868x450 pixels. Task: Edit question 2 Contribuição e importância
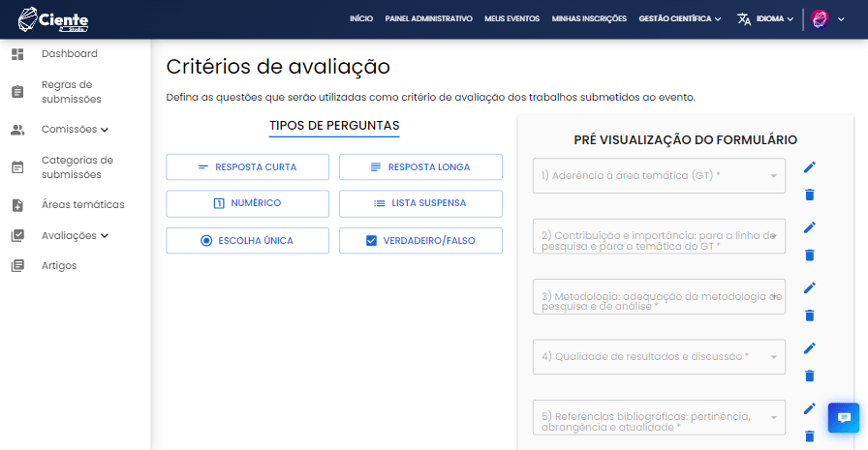[x=809, y=227]
